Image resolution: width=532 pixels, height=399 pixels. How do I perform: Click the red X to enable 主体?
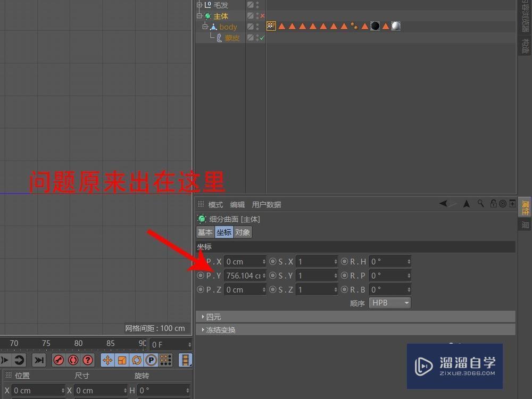(261, 16)
